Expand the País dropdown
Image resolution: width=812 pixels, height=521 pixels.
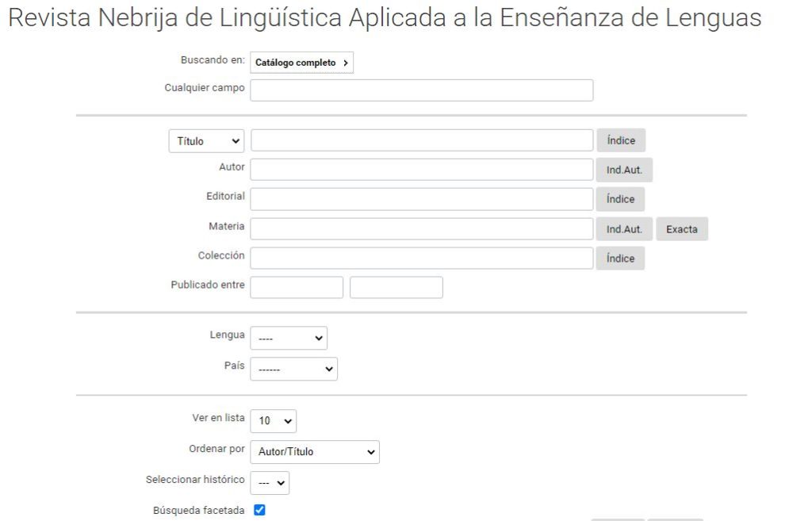(x=293, y=369)
